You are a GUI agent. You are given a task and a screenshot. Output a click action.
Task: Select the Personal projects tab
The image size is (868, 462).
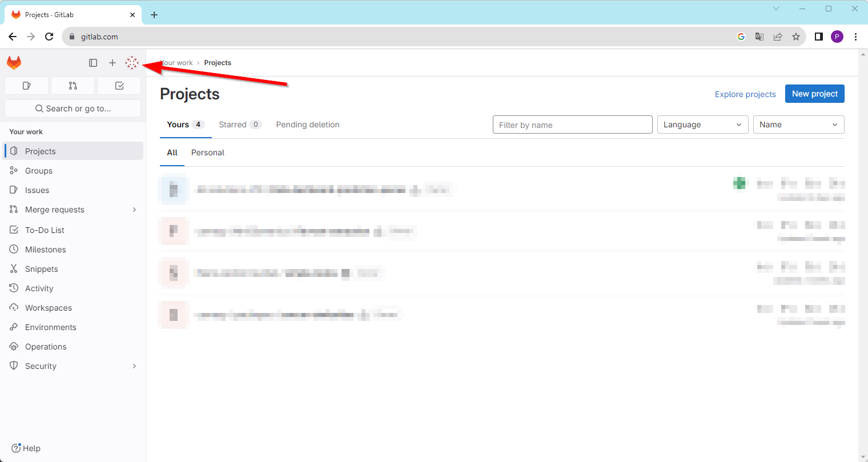click(x=208, y=152)
